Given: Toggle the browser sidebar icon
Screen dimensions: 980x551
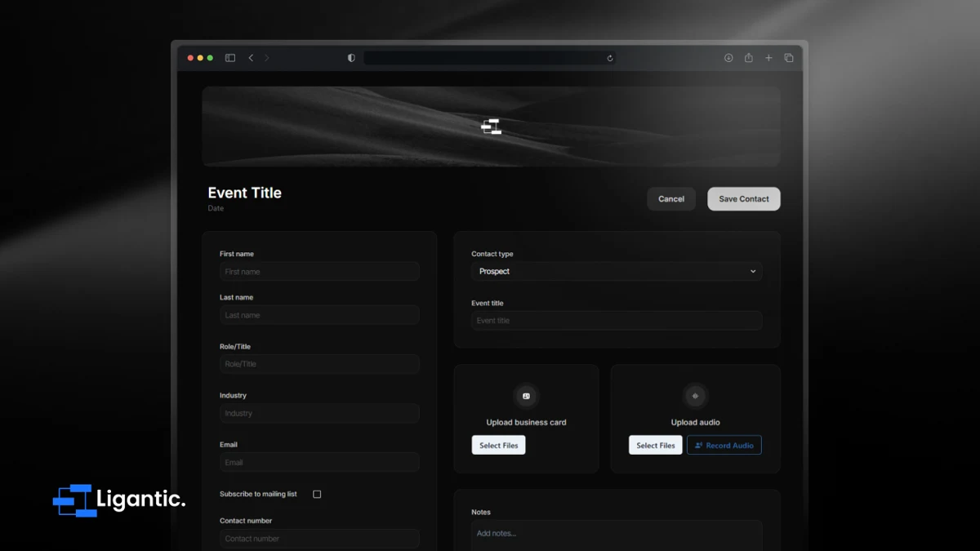Looking at the screenshot, I should pyautogui.click(x=230, y=58).
